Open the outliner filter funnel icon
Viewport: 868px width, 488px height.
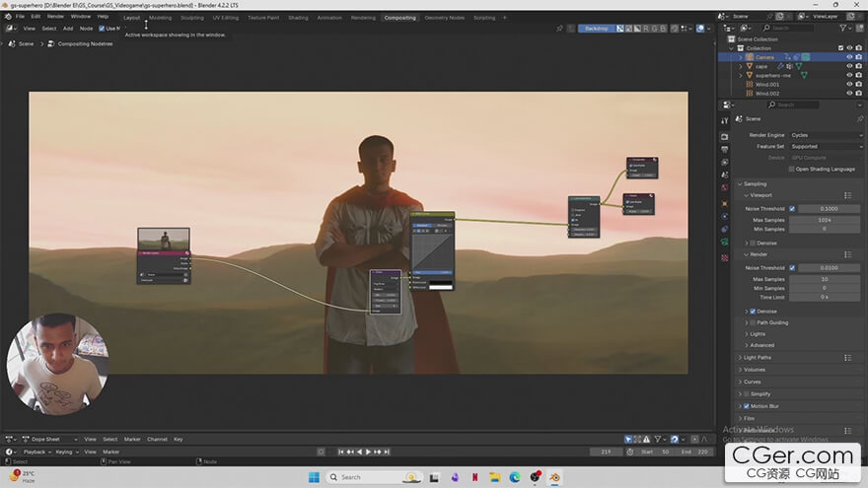point(842,28)
